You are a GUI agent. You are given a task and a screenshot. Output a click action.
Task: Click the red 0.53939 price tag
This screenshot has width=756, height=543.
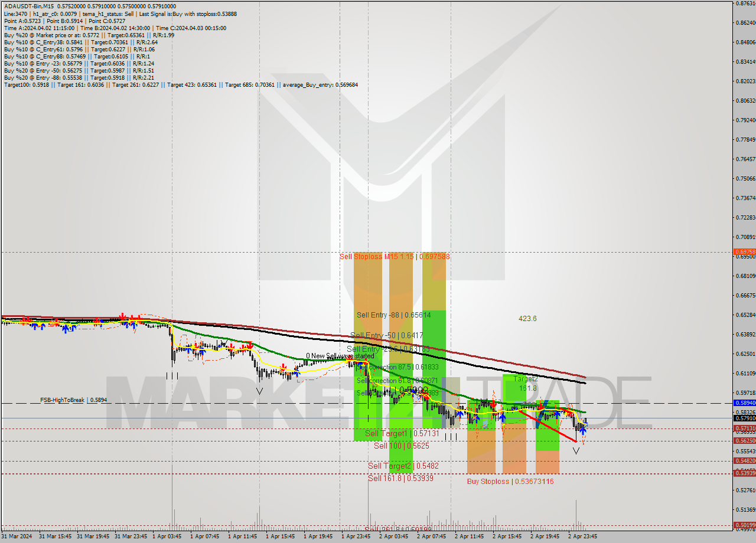[744, 473]
